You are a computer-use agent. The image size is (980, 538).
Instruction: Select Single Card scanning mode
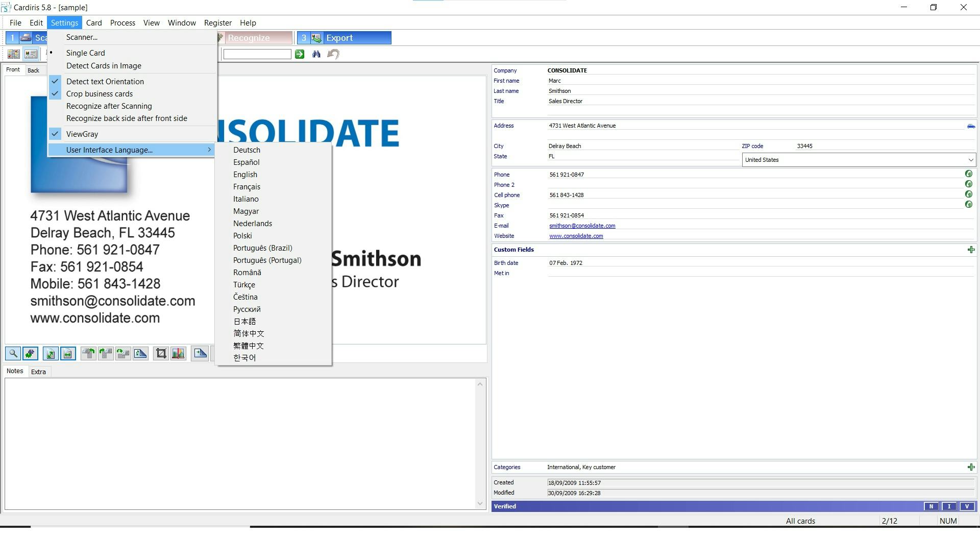tap(132, 53)
